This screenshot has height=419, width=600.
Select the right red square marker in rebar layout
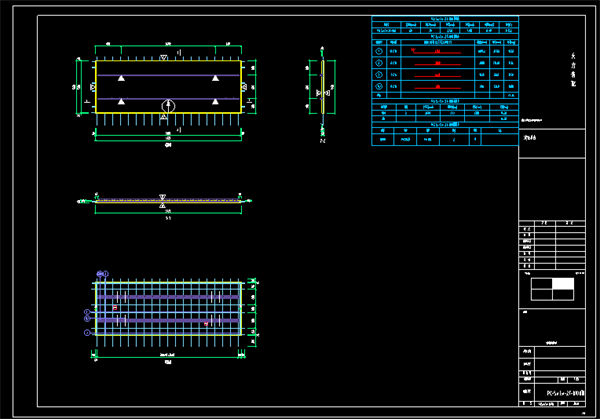(206, 324)
